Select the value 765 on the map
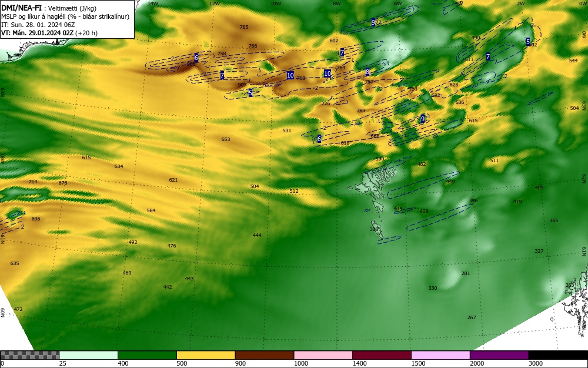588x368 pixels. 244,27
